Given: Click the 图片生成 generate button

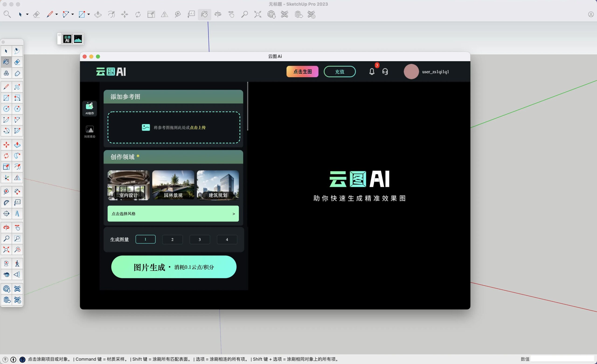Looking at the screenshot, I should point(174,267).
